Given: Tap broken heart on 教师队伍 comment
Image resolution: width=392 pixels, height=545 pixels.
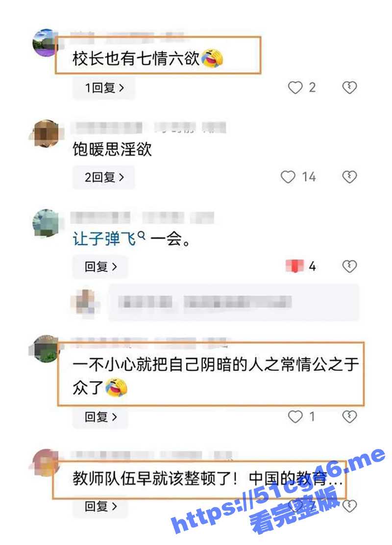Looking at the screenshot, I should click(x=349, y=506).
